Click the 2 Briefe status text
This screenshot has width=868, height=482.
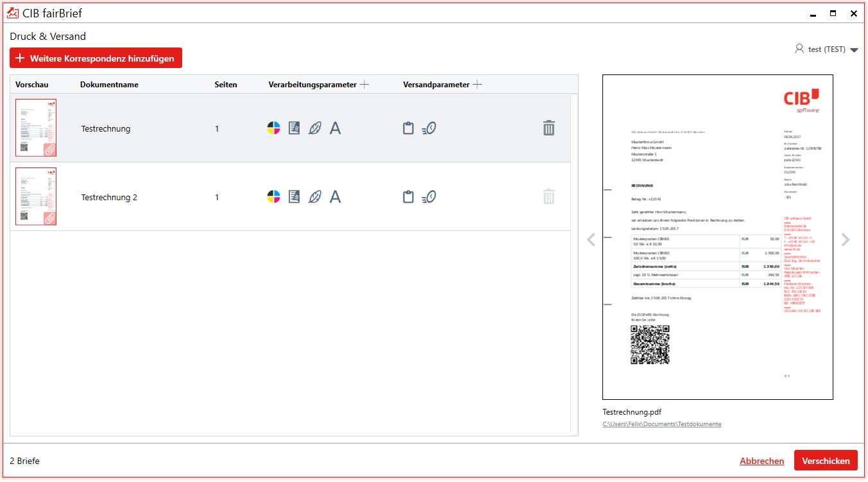coord(24,461)
